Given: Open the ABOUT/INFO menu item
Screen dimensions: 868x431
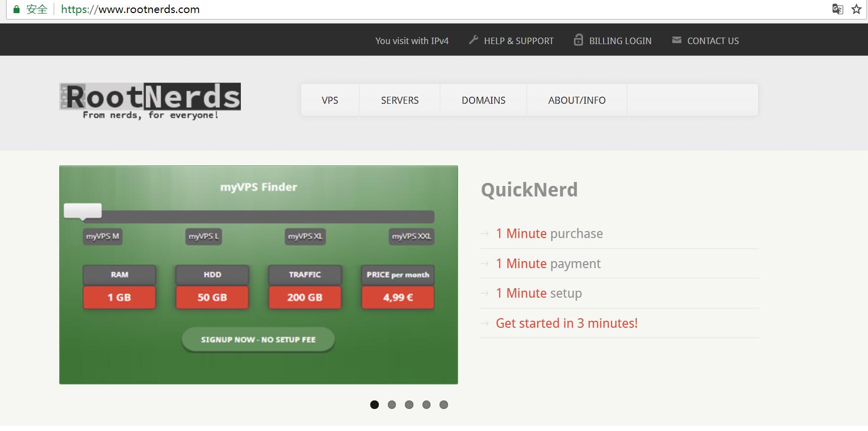Looking at the screenshot, I should (x=577, y=100).
